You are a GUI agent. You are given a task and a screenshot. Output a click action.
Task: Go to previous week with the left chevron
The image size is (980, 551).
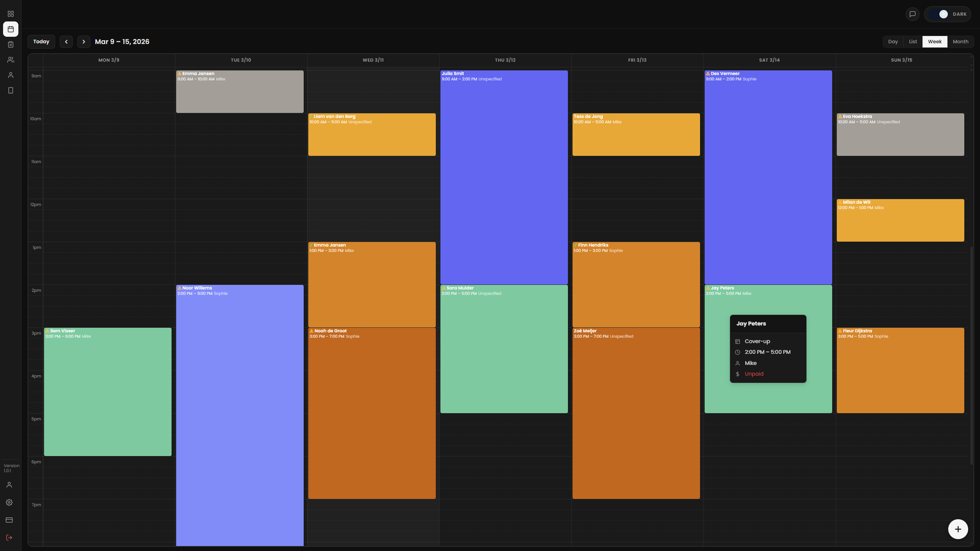click(66, 41)
